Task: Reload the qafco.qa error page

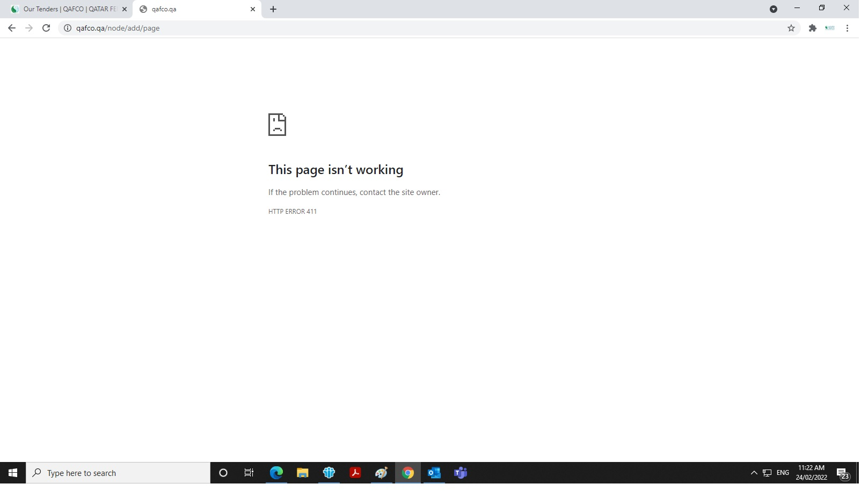Action: click(46, 28)
